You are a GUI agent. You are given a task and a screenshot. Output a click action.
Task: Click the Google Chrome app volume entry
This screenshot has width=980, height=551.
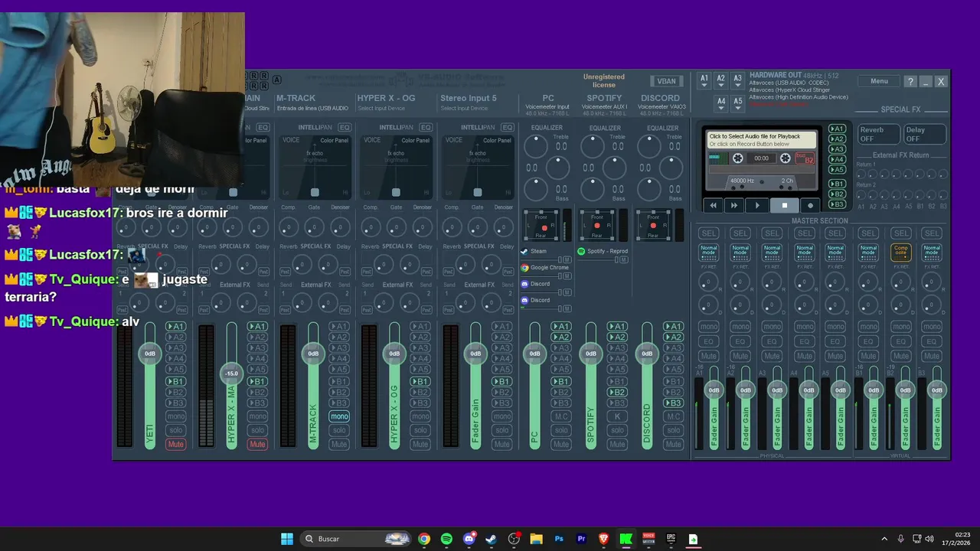tap(546, 267)
